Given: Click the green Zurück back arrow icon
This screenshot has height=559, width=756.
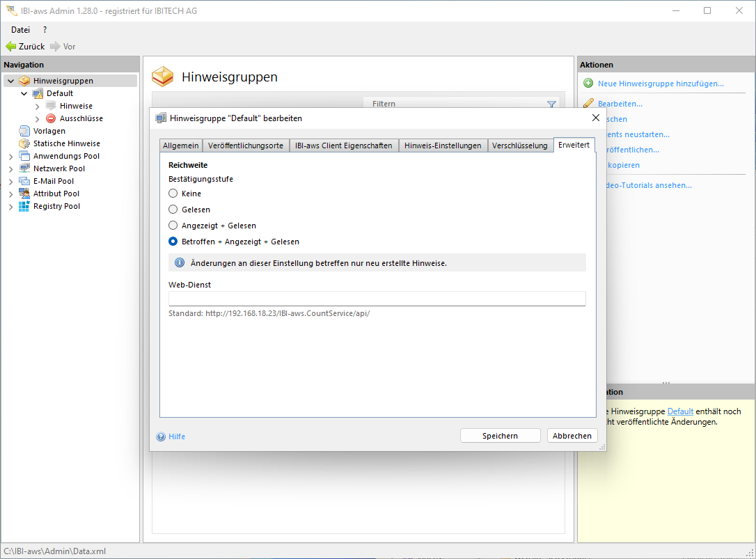Looking at the screenshot, I should pos(10,47).
